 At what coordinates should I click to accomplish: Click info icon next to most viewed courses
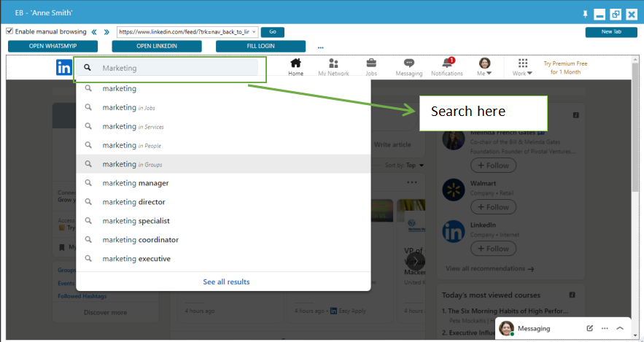pyautogui.click(x=572, y=295)
